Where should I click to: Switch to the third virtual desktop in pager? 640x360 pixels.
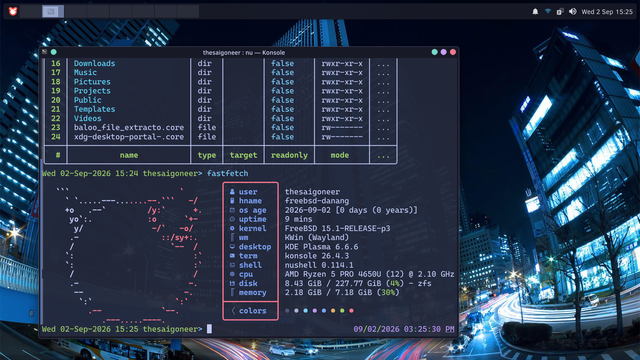75,11
